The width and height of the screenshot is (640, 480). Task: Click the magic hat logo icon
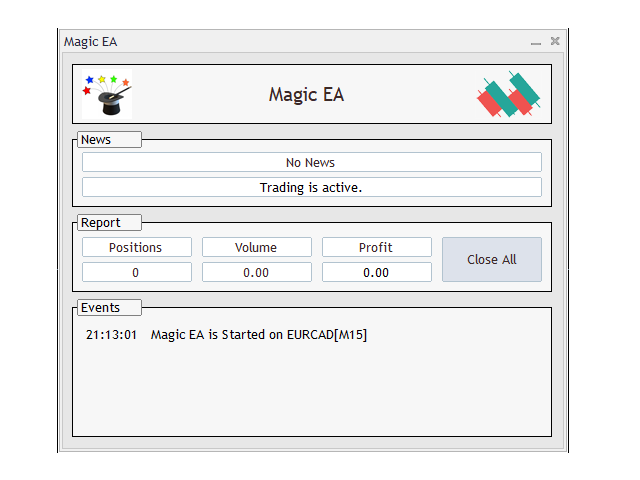[x=107, y=94]
